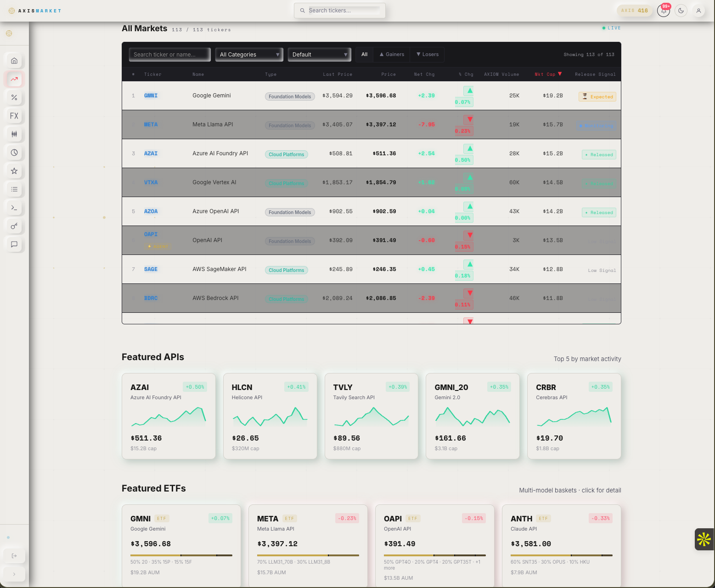Open the Default sort dropdown
The width and height of the screenshot is (715, 588).
(x=320, y=55)
